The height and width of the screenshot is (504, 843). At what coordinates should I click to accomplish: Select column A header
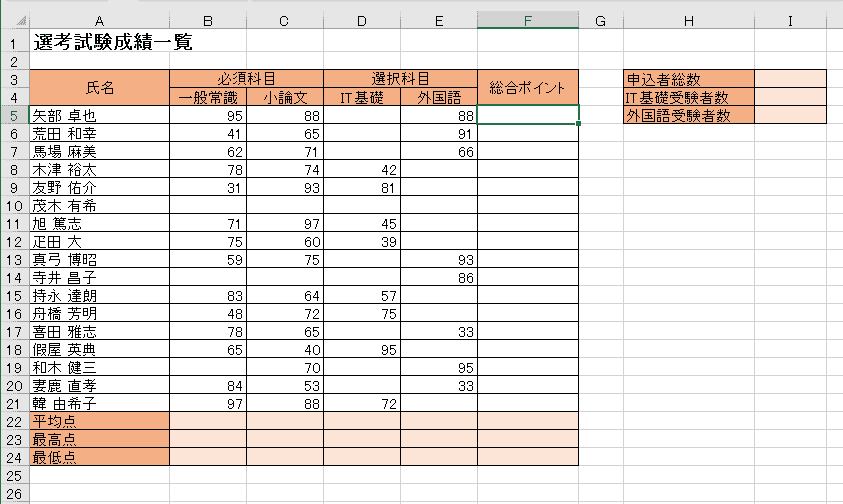pyautogui.click(x=99, y=21)
